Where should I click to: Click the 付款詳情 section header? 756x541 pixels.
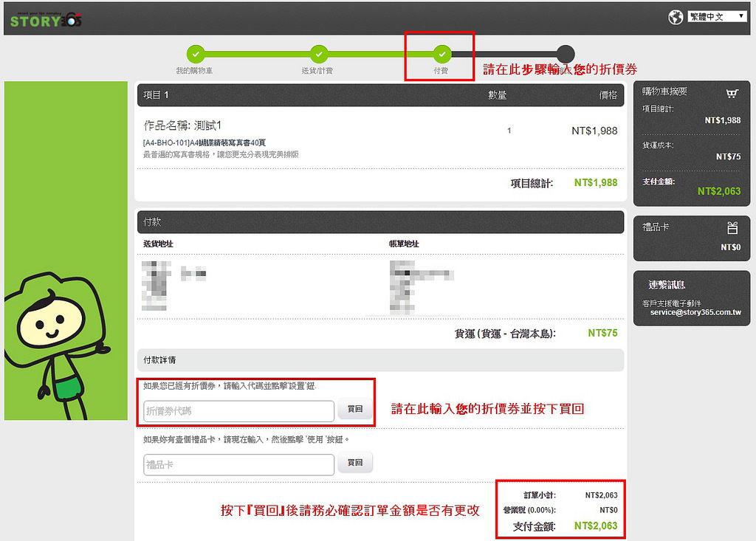[x=159, y=360]
